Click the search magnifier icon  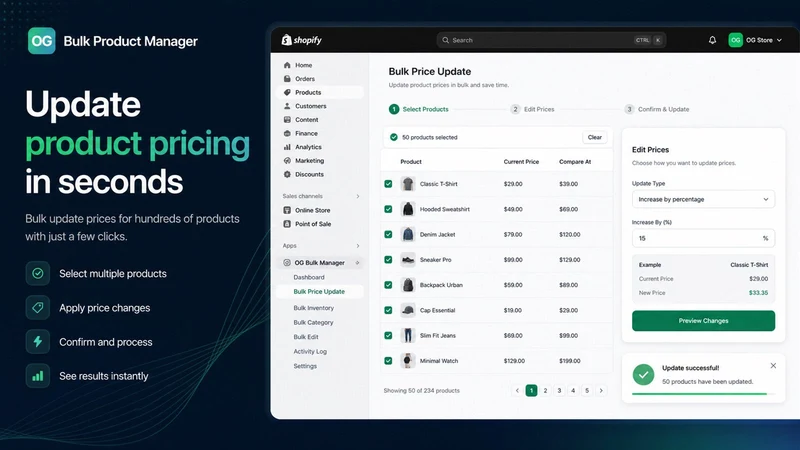pyautogui.click(x=445, y=40)
